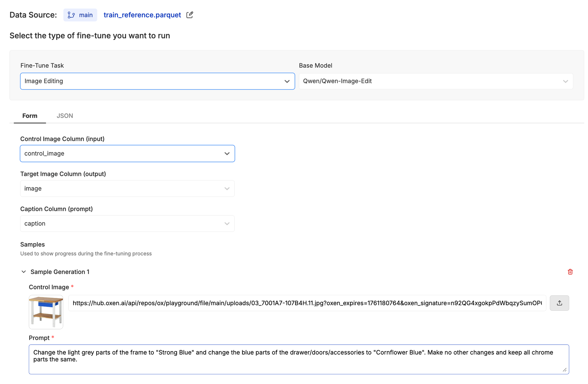Screen dimensions: 588x384
Task: Click into the control image URL field
Action: [x=307, y=303]
